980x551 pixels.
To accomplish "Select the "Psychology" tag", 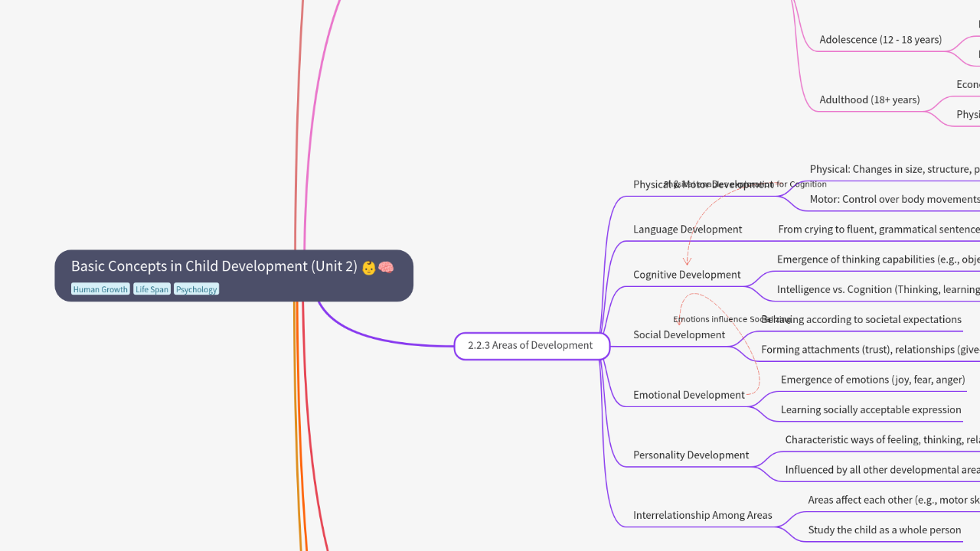I will 196,289.
